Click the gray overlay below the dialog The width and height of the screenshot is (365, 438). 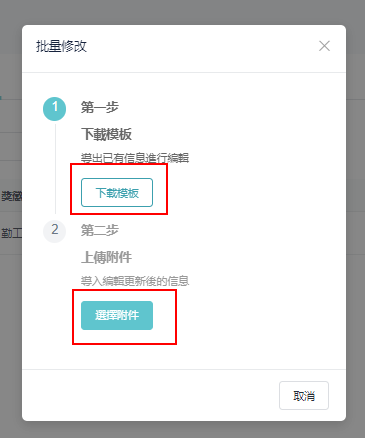[x=182, y=430]
